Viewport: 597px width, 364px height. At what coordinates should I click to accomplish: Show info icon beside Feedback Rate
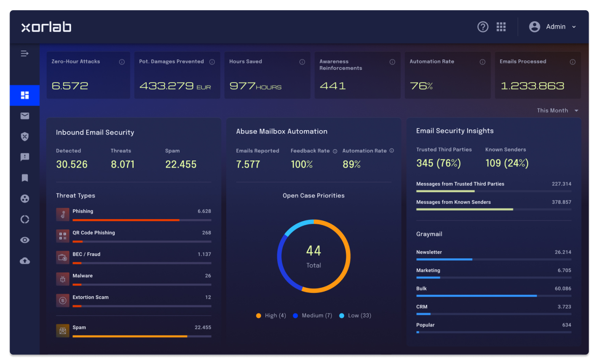point(335,151)
